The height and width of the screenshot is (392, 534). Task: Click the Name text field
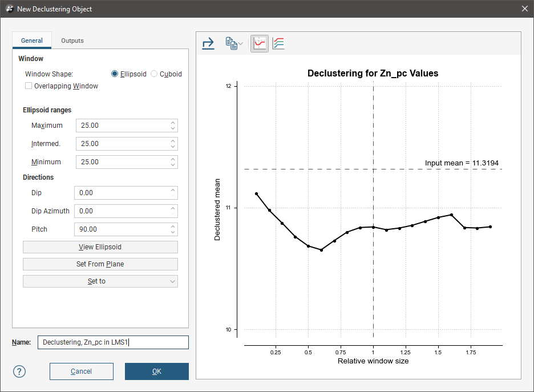[113, 342]
